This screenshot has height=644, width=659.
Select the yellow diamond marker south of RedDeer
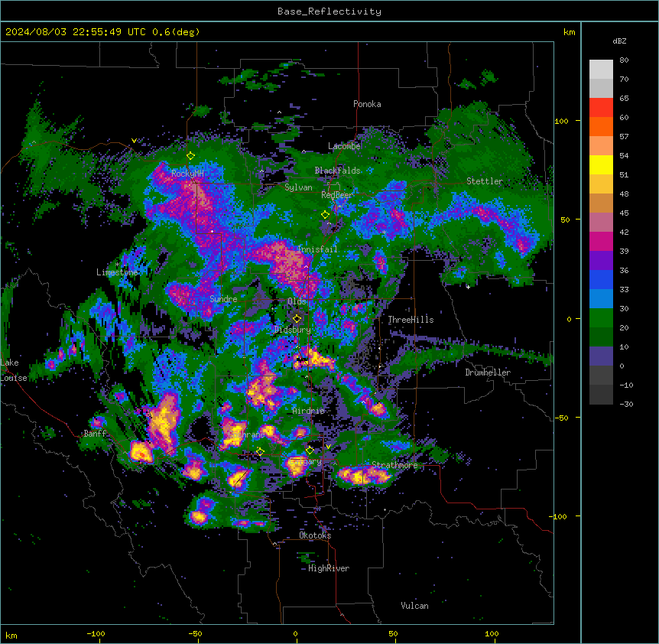pyautogui.click(x=326, y=215)
